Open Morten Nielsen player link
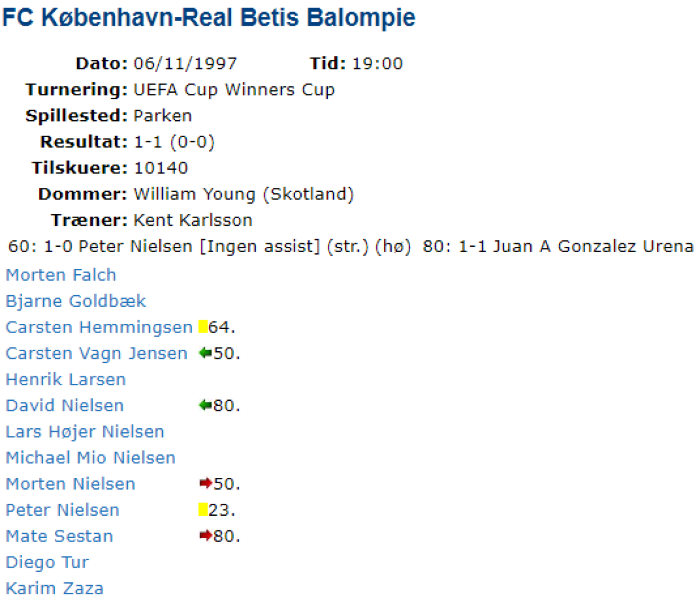 [71, 484]
